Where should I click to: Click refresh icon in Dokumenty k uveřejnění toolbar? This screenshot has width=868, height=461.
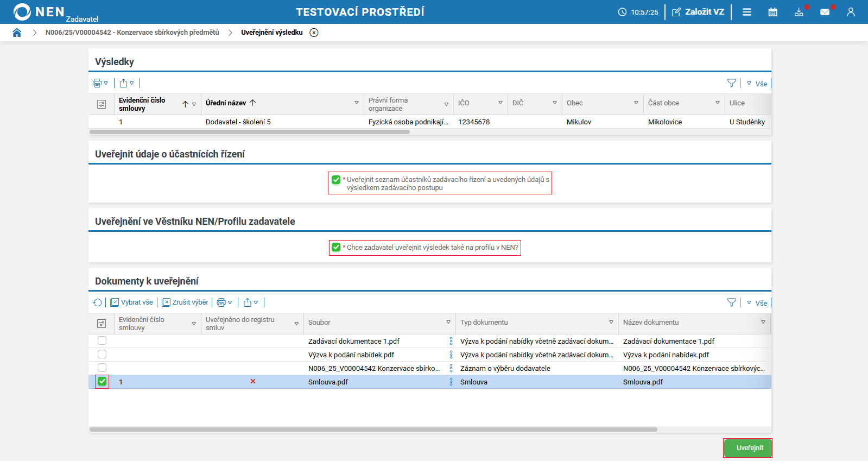(98, 302)
